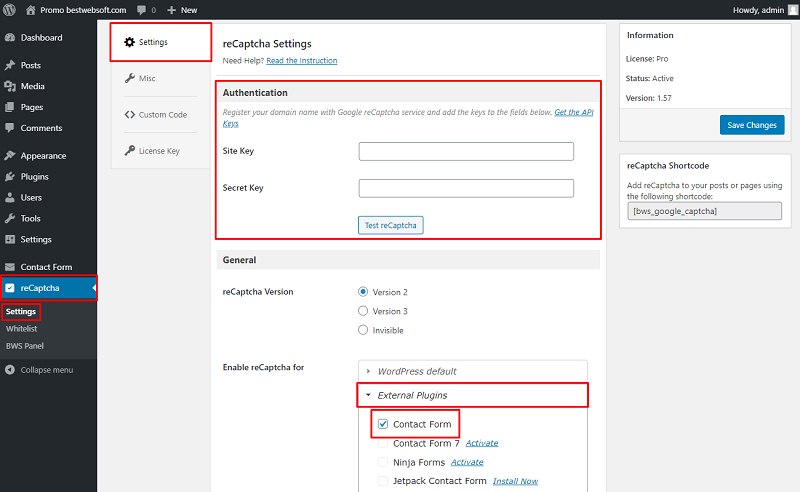
Task: Open reCaptcha Settings submenu item in sidebar
Action: tap(21, 311)
